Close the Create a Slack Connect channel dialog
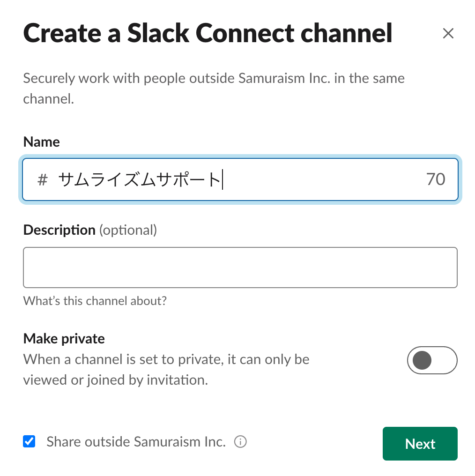 tap(448, 33)
